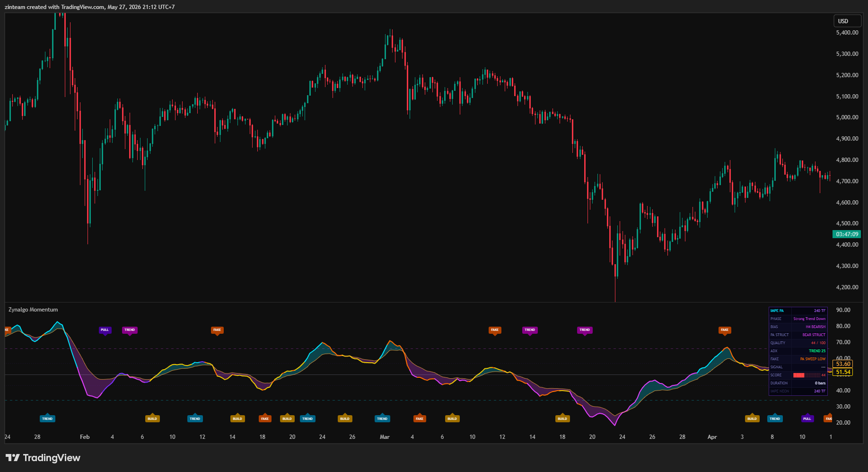Click the 4,200.00 price axis label

(847, 287)
